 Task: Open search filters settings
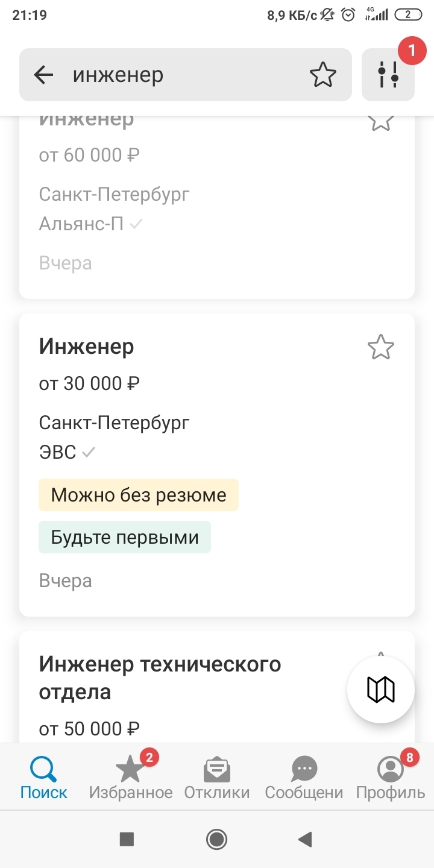[388, 75]
